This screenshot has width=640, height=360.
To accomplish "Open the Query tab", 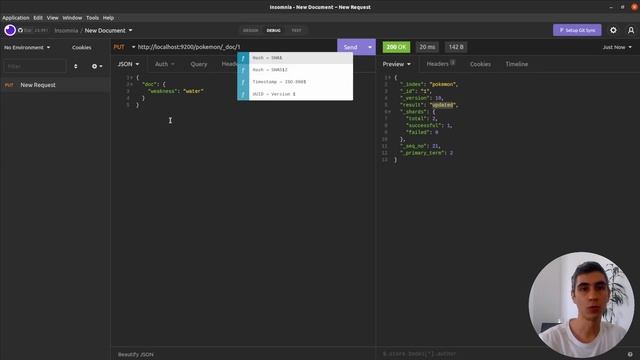I will [199, 64].
